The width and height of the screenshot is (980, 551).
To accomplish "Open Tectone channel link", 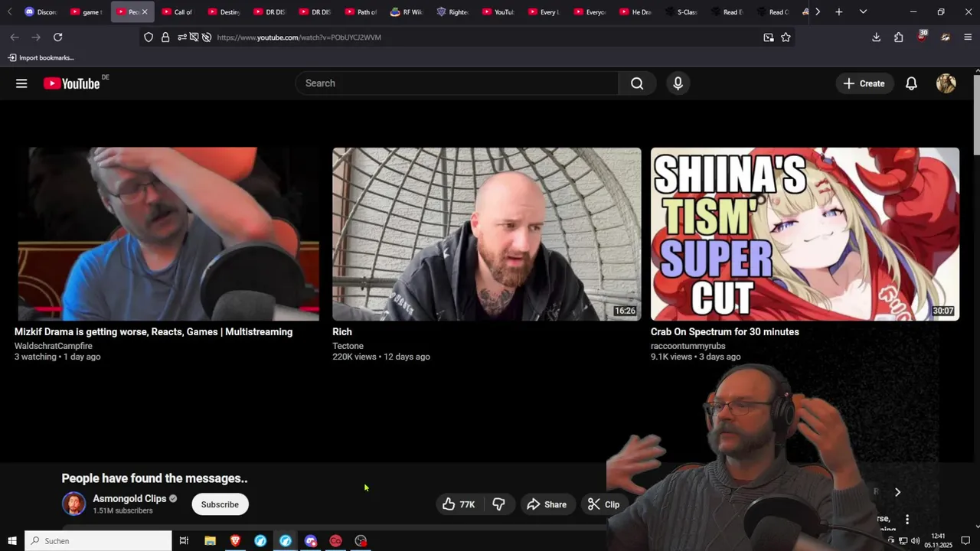I will 348,346.
